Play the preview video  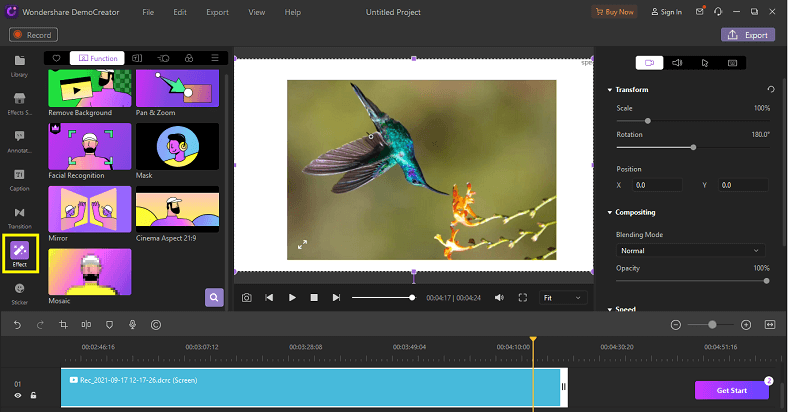coord(292,297)
